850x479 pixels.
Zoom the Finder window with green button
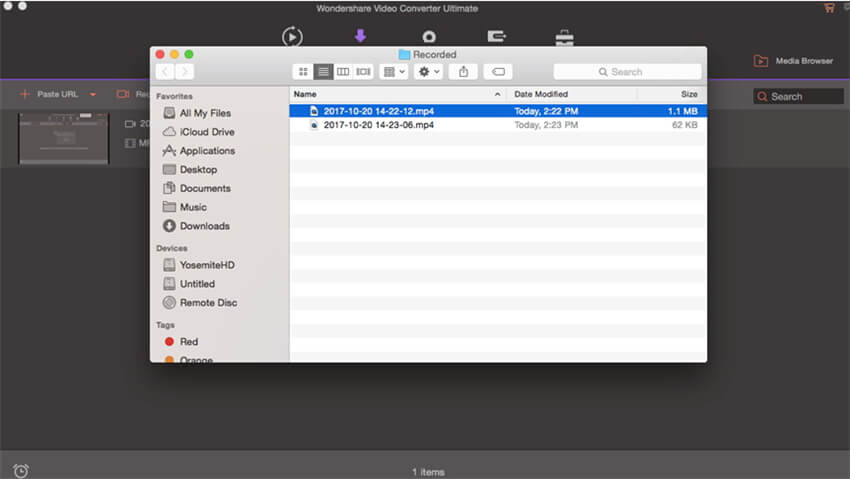(x=189, y=54)
